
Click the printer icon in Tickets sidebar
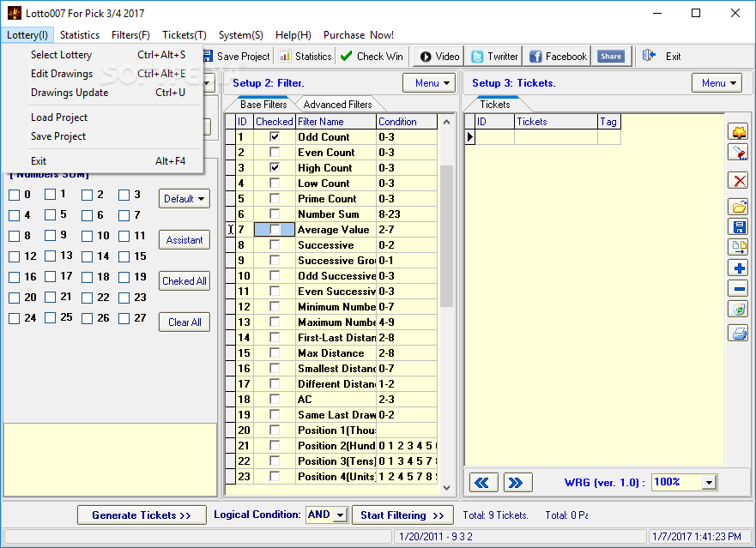point(738,333)
